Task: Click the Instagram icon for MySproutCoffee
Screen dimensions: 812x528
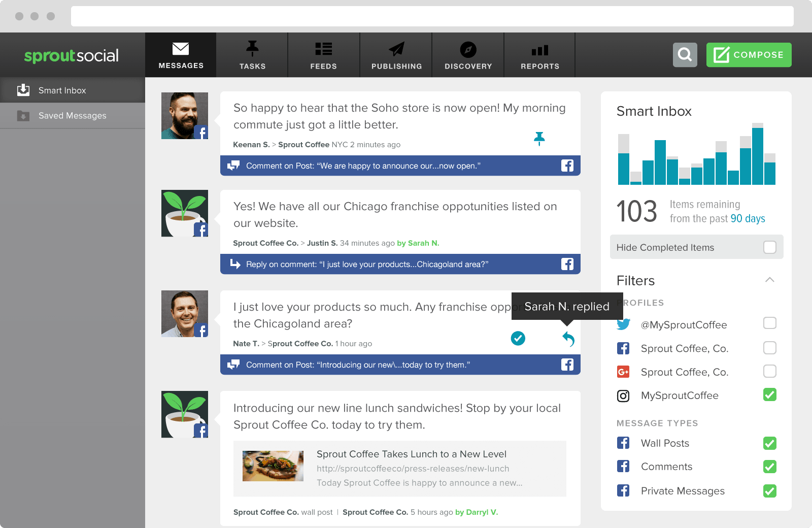Action: pos(623,395)
